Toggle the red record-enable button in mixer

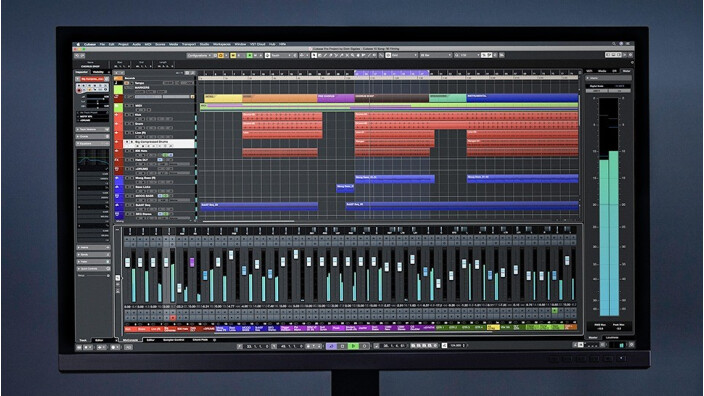[173, 318]
